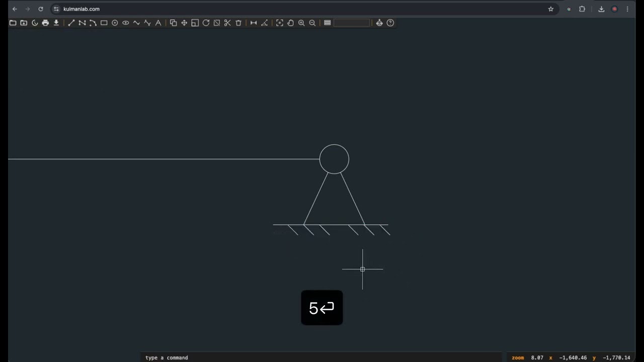Viewport: 644px width, 362px height.
Task: Select the linear dimension tool
Action: click(x=254, y=23)
